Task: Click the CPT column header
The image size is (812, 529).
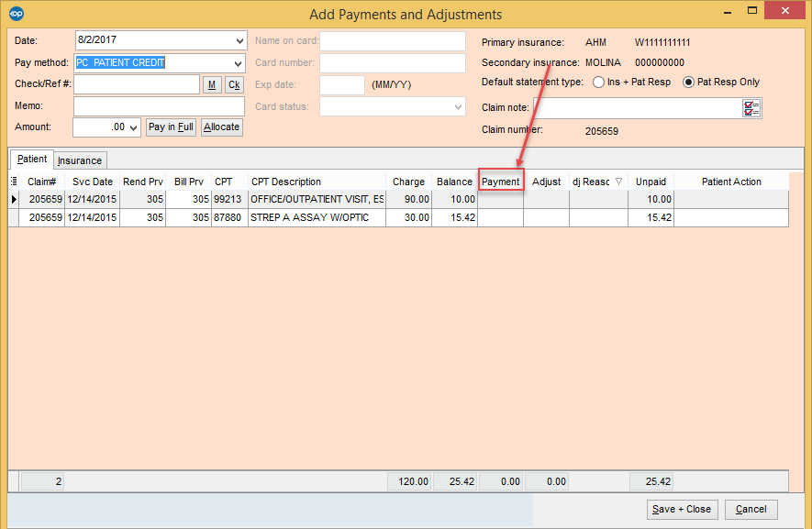Action: click(x=229, y=182)
